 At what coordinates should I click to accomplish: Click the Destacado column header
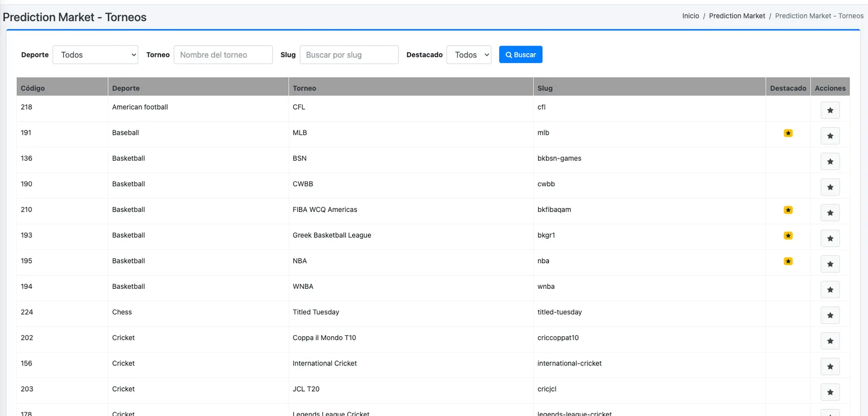788,87
